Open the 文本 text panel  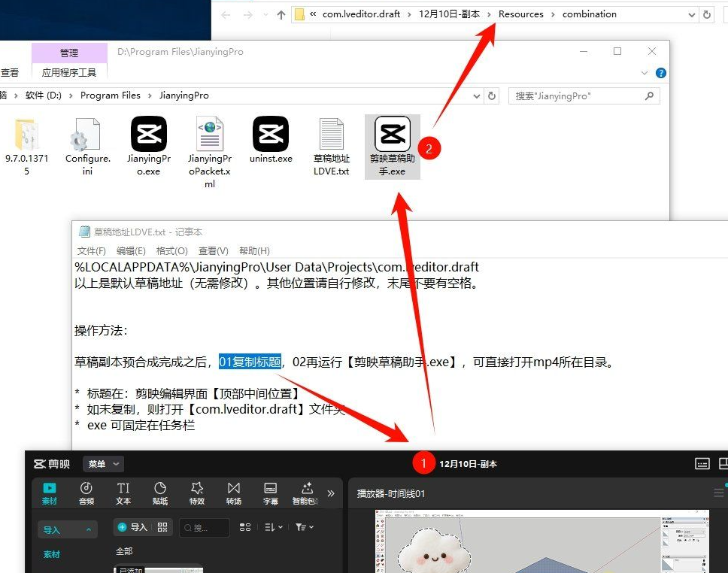[123, 493]
